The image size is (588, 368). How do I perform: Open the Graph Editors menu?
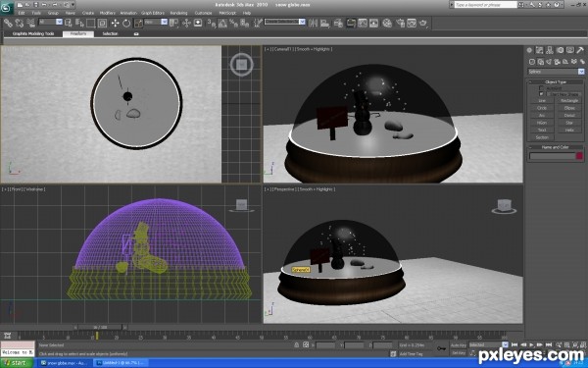click(x=153, y=13)
